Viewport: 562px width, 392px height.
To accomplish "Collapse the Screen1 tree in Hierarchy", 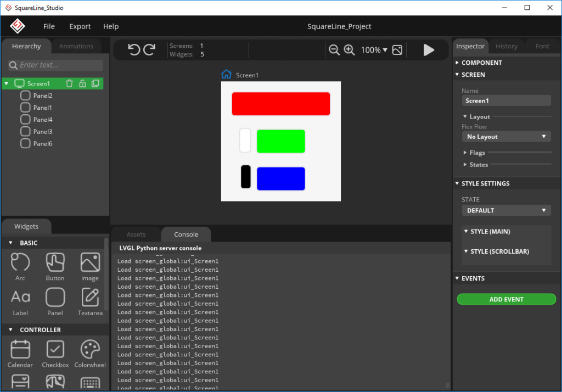I will [x=7, y=83].
